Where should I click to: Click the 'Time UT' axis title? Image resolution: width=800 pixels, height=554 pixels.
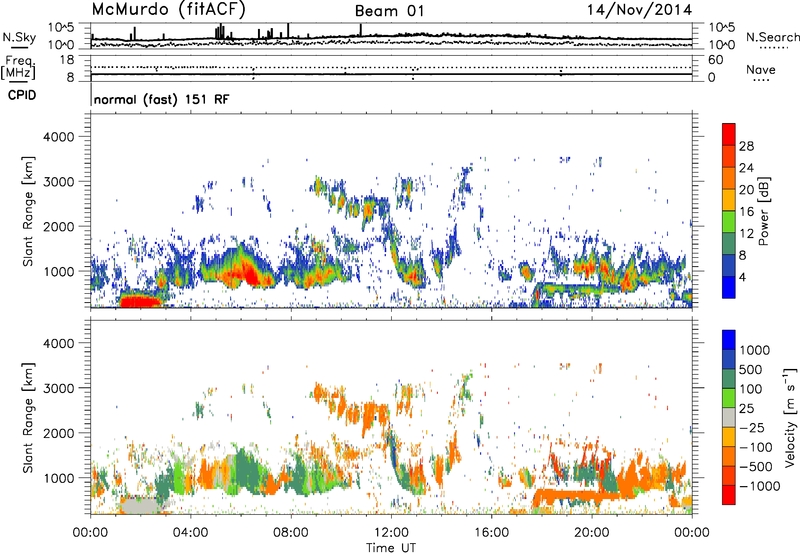pos(391,548)
